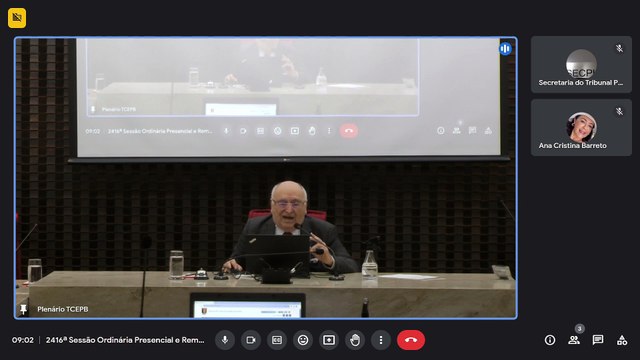Click the muted mic icon on Secretaria tile
Viewport: 640px width, 360px height.
pos(619,48)
